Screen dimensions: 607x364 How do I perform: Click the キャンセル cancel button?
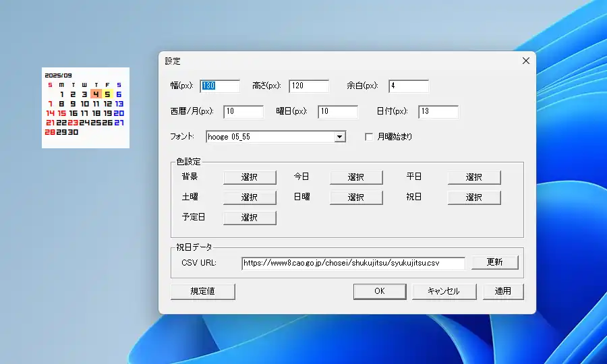click(444, 291)
